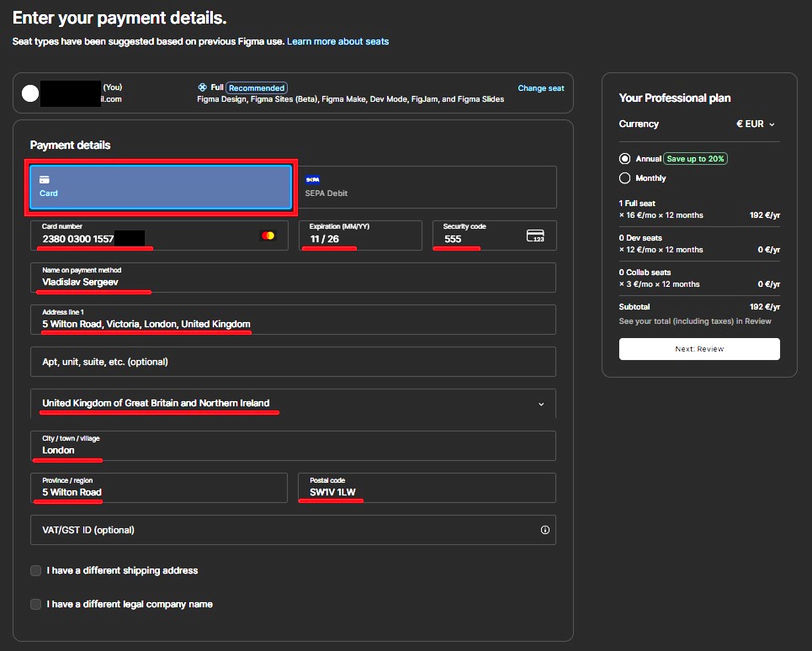Open 'Learn more about seats' link

(337, 42)
